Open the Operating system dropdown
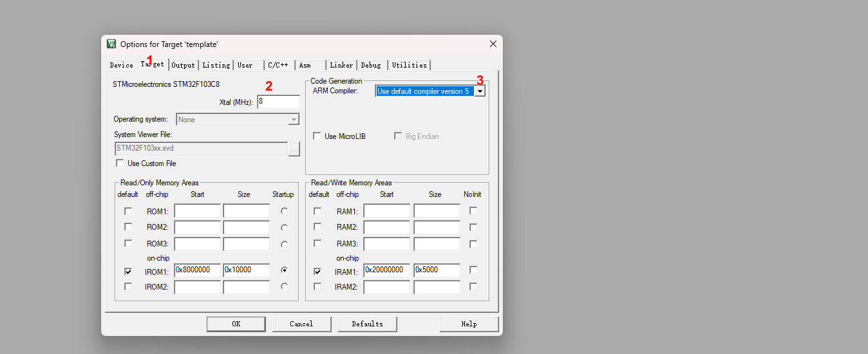This screenshot has width=868, height=354. coord(238,120)
